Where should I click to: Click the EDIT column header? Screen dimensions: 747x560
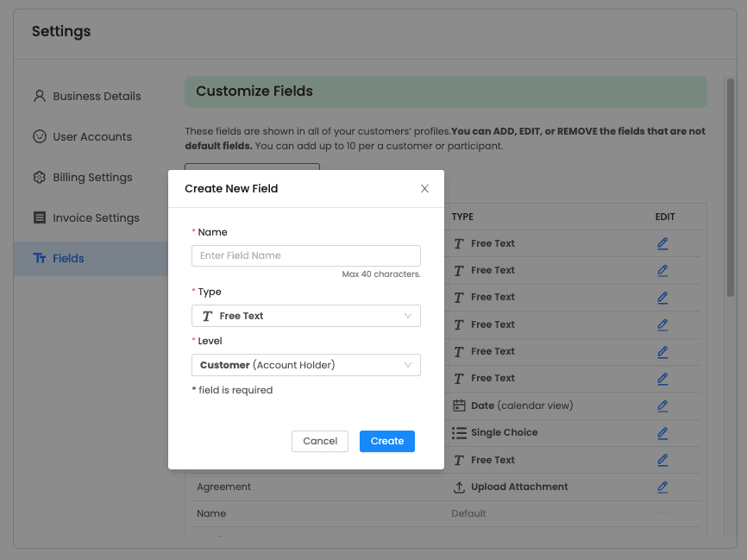665,217
